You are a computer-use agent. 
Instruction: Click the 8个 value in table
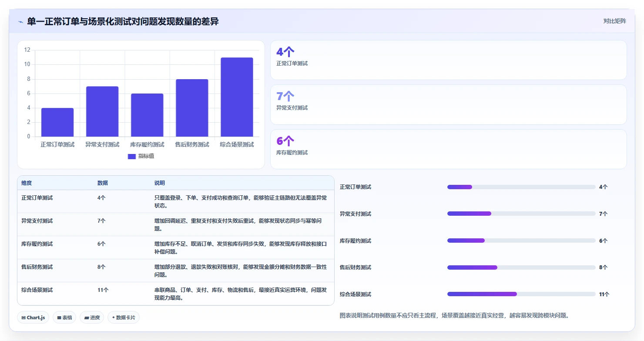pyautogui.click(x=101, y=267)
